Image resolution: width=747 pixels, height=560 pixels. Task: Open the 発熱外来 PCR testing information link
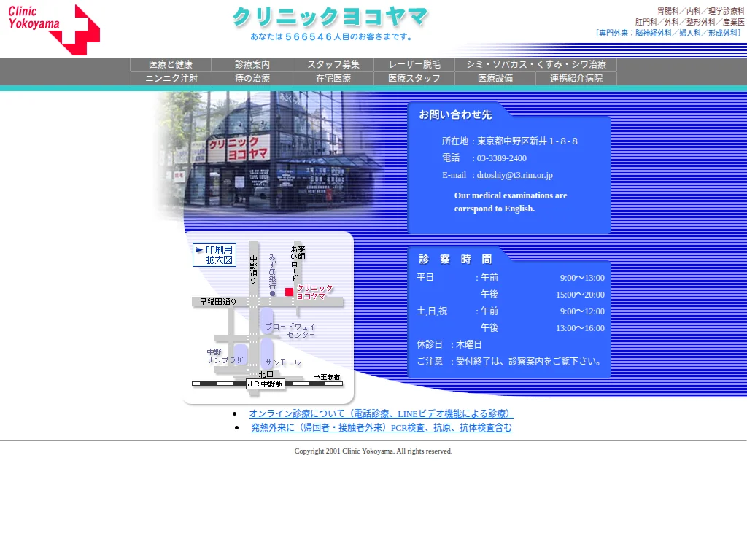380,427
